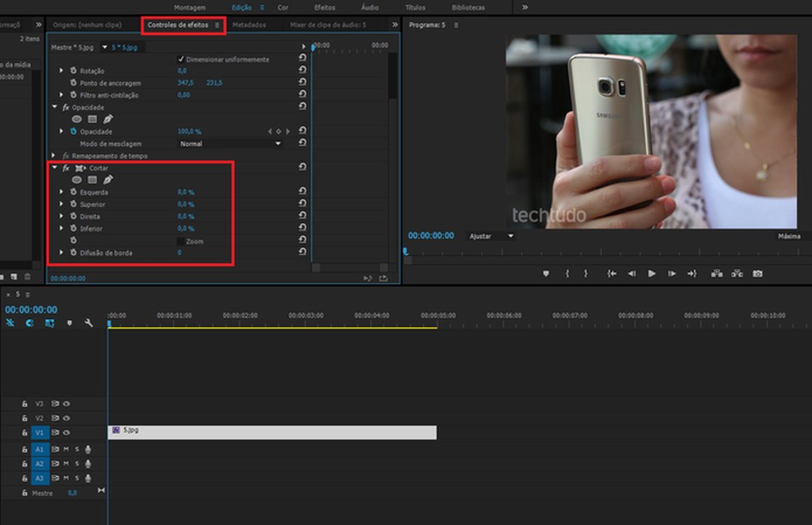The image size is (812, 525).
Task: Open the Efeitos workspace
Action: coord(324,7)
